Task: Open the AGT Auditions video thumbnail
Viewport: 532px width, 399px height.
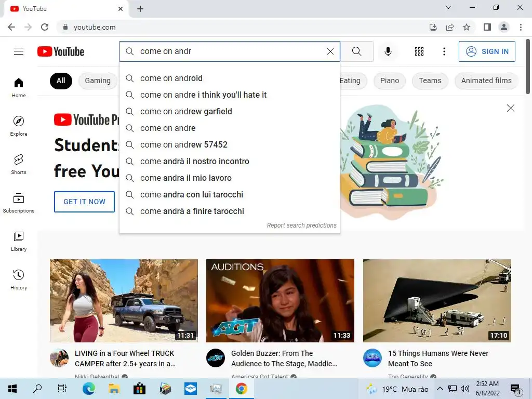Action: (280, 301)
